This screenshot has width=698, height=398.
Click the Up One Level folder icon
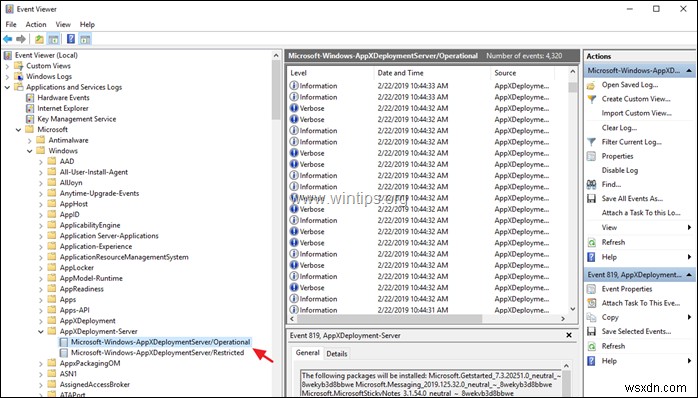[x=39, y=39]
